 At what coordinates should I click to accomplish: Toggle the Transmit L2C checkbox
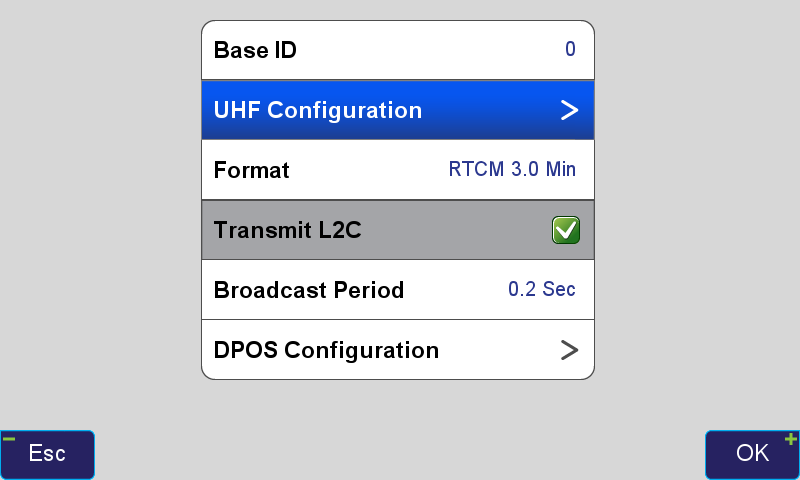click(x=565, y=230)
